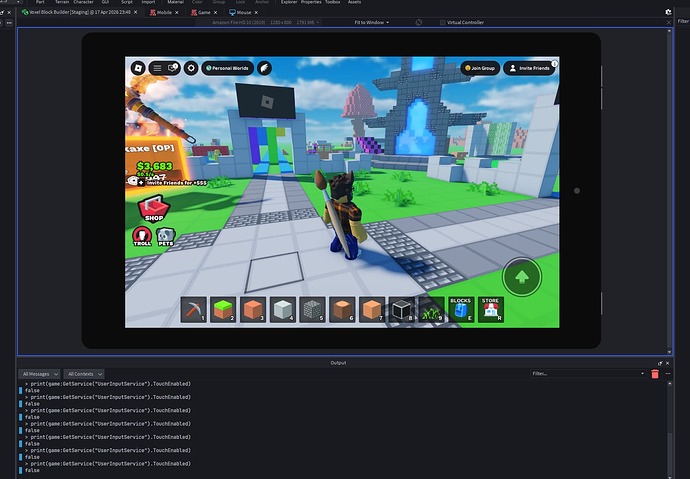Expand the output Filter dropdown arrow
The image size is (690, 479).
coord(642,374)
